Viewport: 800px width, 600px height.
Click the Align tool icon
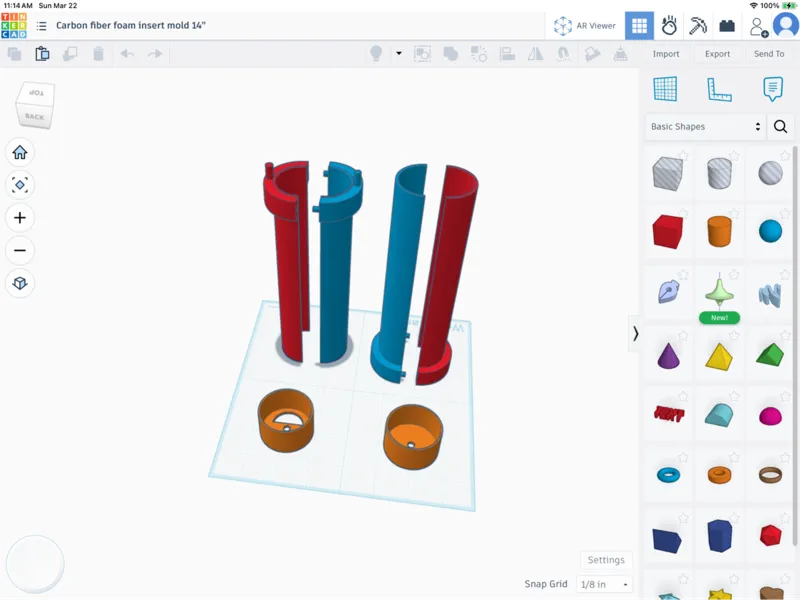point(507,54)
